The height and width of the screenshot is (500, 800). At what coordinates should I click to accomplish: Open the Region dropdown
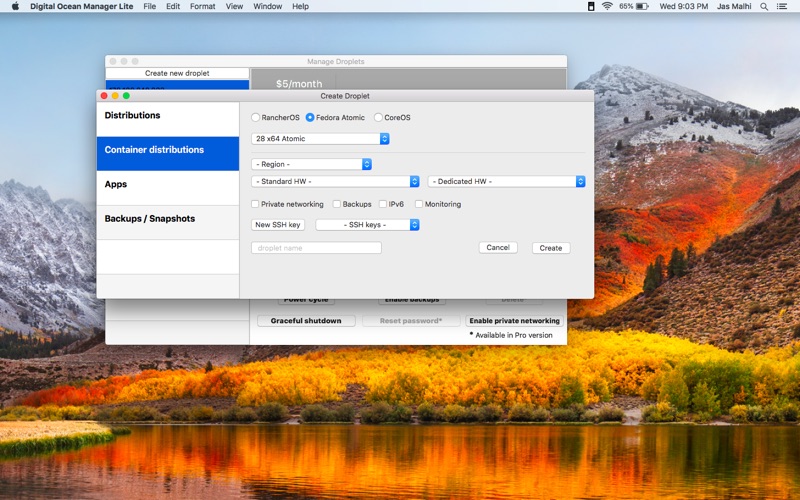[312, 164]
